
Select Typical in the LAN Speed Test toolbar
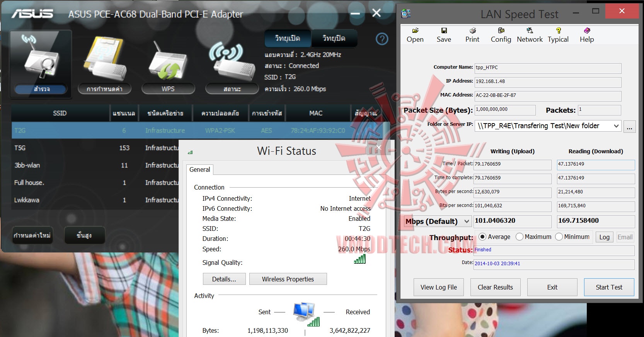pos(558,35)
